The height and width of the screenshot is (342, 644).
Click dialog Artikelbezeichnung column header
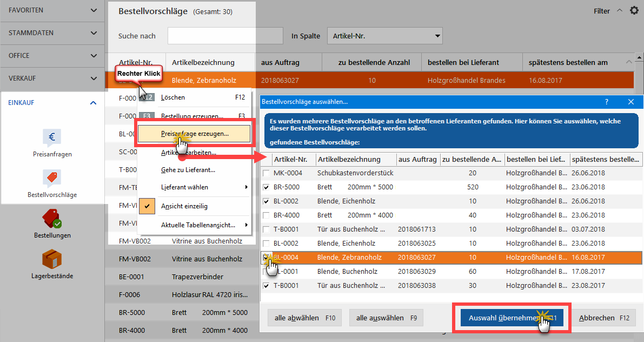point(356,160)
